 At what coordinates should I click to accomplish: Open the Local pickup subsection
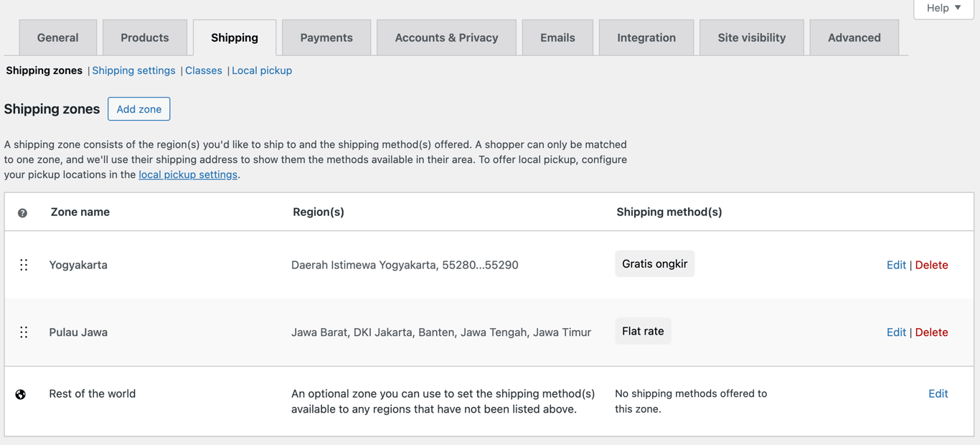262,70
